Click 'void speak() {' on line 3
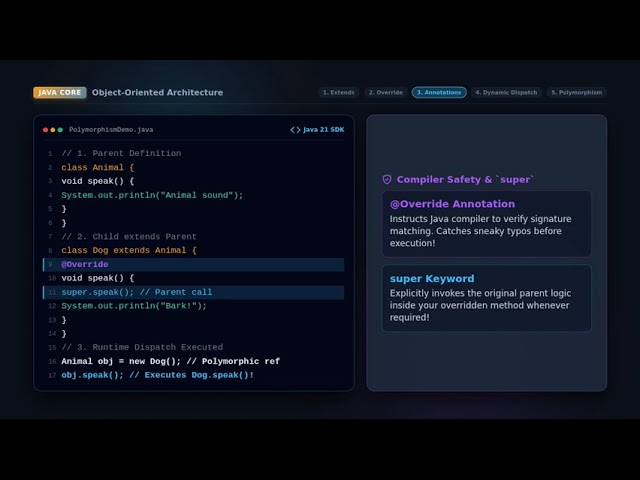 pyautogui.click(x=98, y=181)
